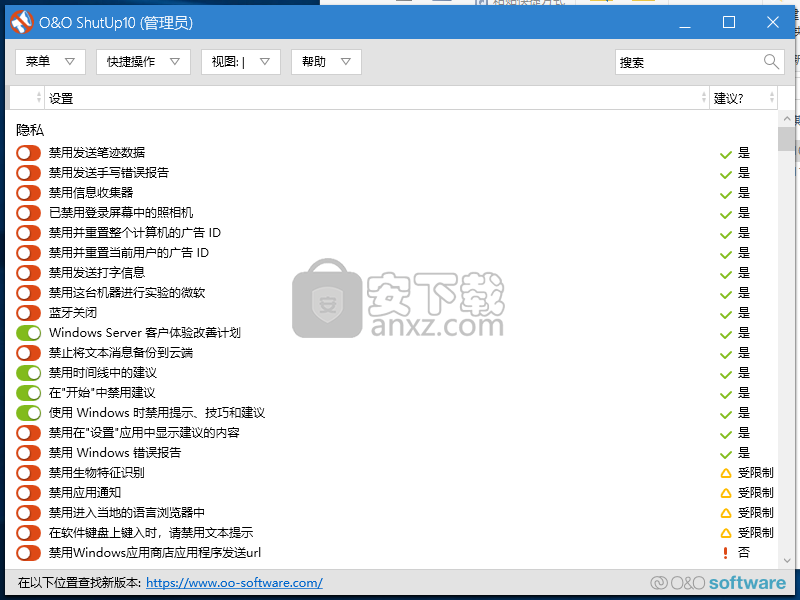800x600 pixels.
Task: Turn off 在"开始"中禁用建议 switch
Action: [28, 392]
